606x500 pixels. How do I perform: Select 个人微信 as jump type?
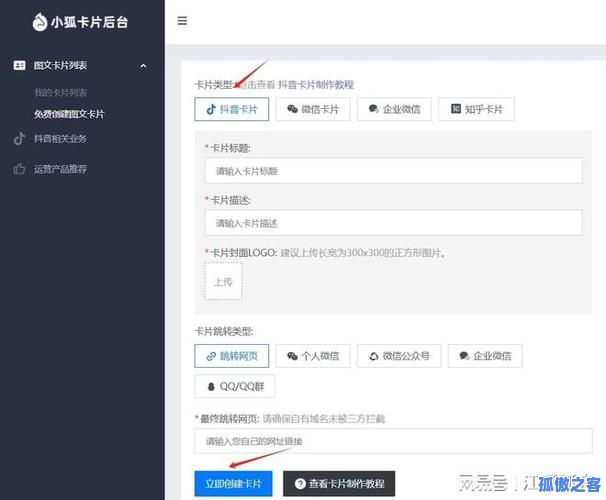coord(313,356)
